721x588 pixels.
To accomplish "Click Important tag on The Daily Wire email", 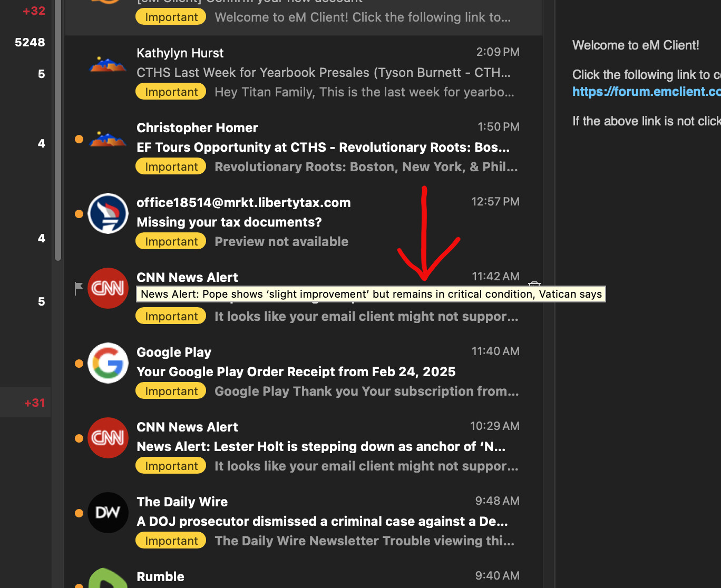I will 171,541.
